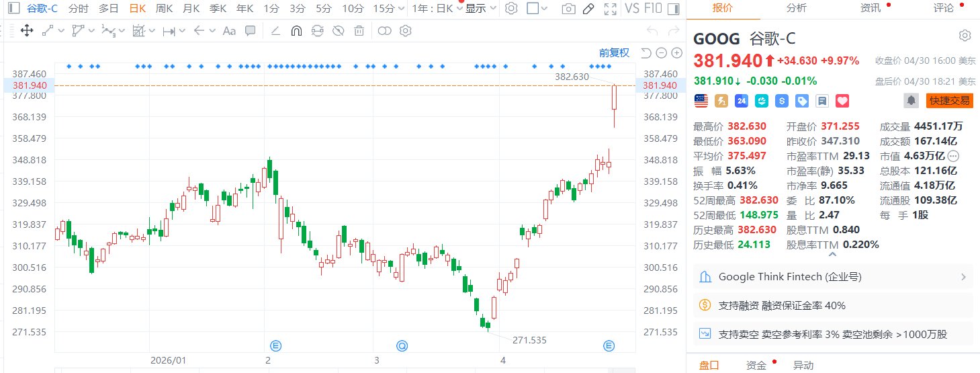Click the price alert bell icon
Screen dimensions: 980x373
coord(911,100)
